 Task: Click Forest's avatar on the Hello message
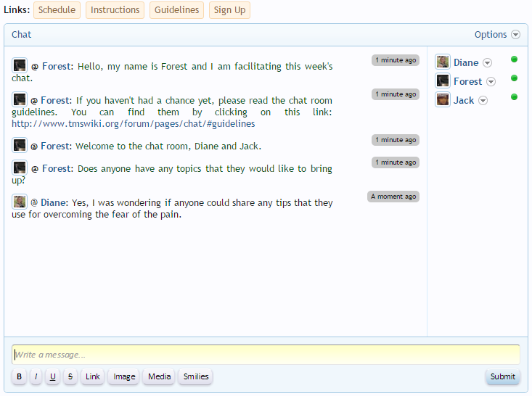tap(20, 65)
